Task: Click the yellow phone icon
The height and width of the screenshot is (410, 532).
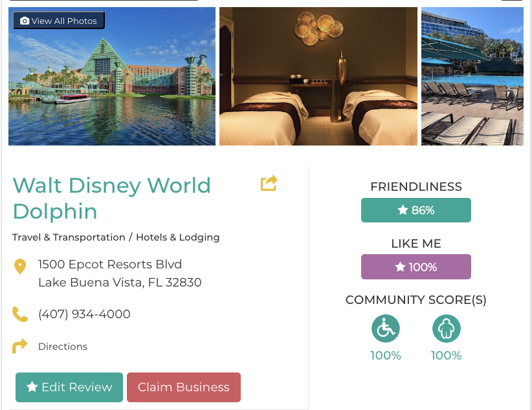Action: click(20, 314)
